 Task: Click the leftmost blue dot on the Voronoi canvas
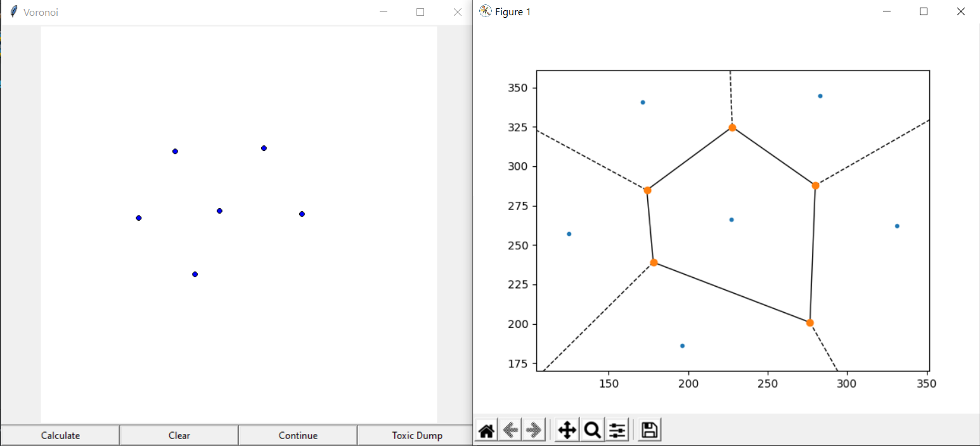tap(138, 218)
